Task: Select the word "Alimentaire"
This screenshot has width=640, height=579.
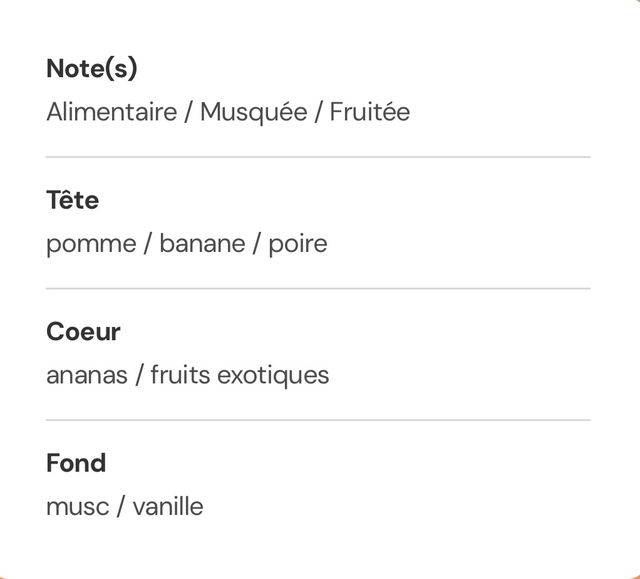Action: point(111,112)
